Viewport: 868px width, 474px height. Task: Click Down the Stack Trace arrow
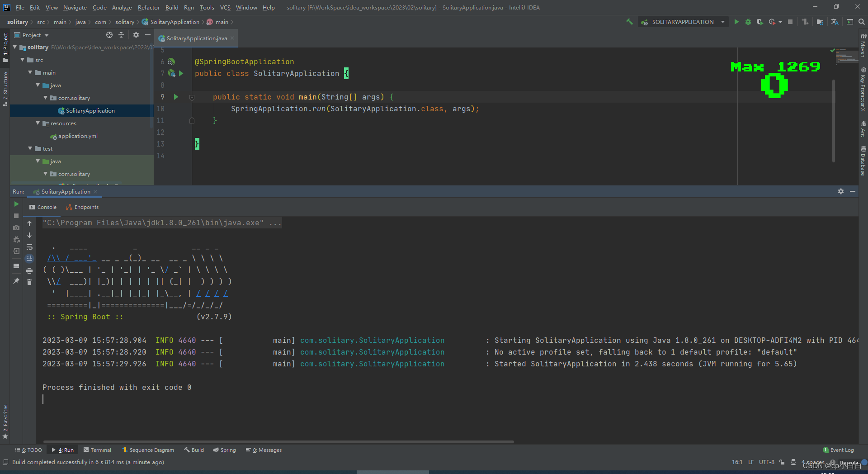click(29, 235)
